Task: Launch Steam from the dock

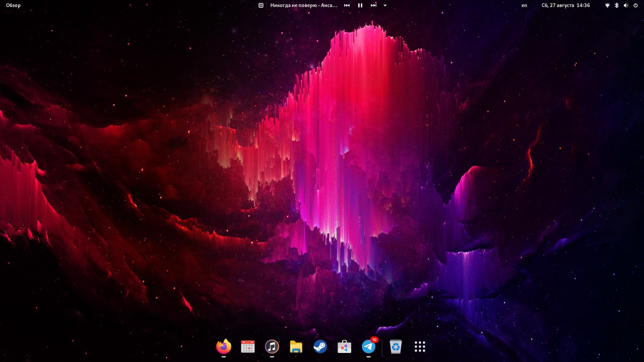Action: [x=320, y=346]
